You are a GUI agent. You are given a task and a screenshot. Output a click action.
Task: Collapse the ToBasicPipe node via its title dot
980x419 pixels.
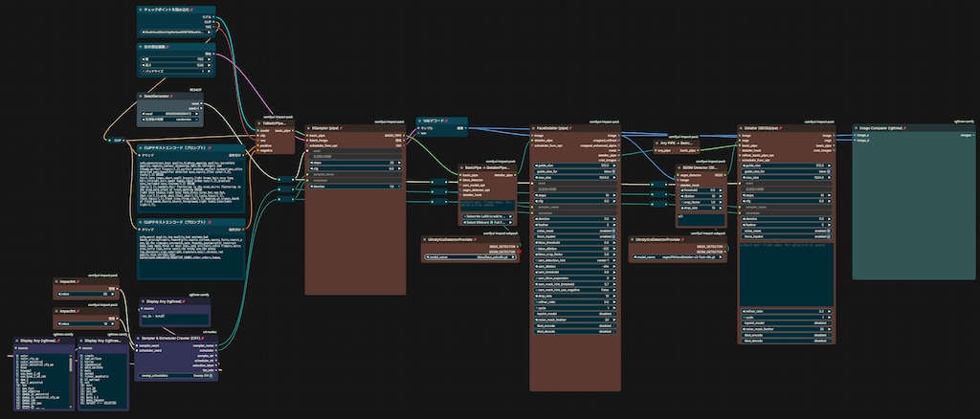[260, 123]
